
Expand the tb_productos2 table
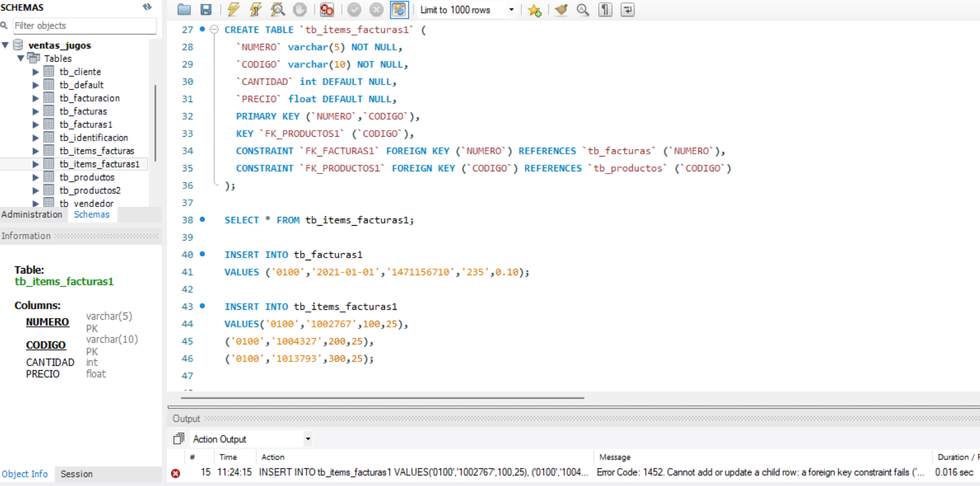click(36, 190)
